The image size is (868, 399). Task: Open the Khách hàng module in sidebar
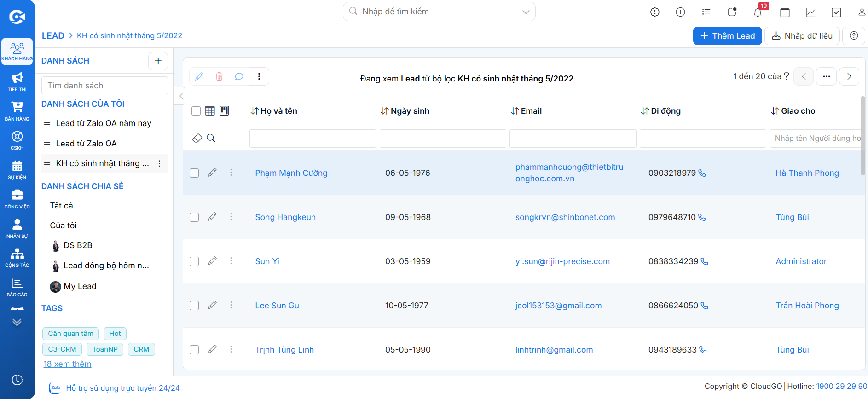17,52
